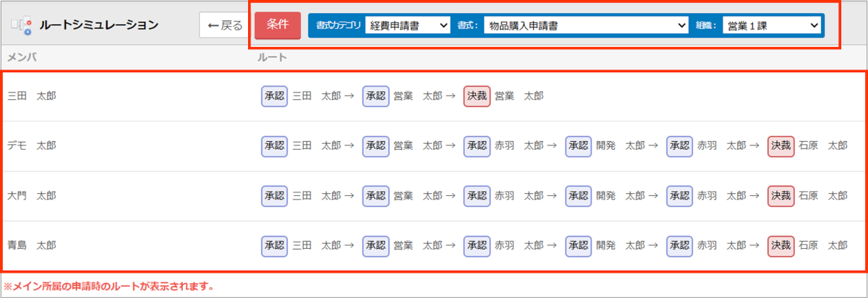This screenshot has width=868, height=298.
Task: Click member 青島 太郎 in the list
Action: pos(32,245)
